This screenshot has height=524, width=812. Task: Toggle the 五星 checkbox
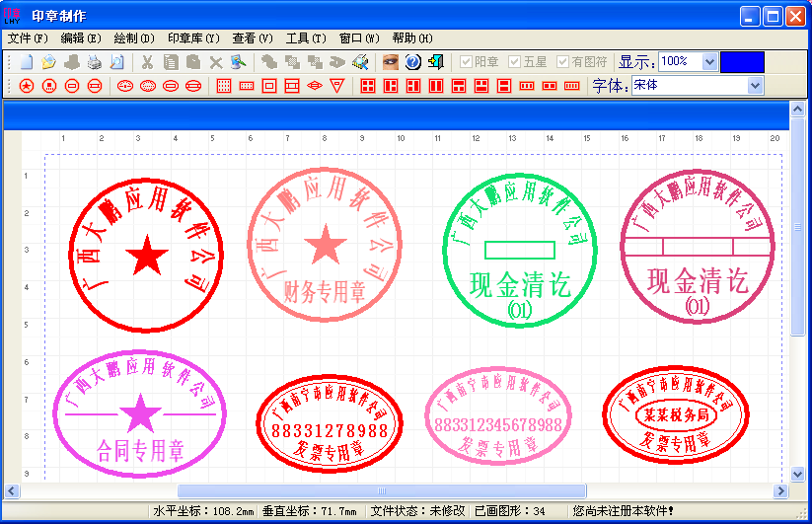(514, 61)
